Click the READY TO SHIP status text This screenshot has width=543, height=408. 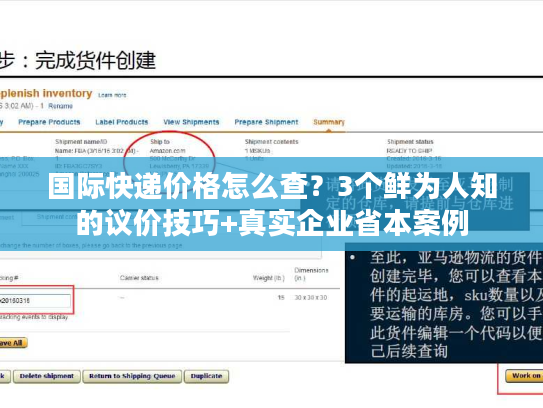(x=409, y=151)
